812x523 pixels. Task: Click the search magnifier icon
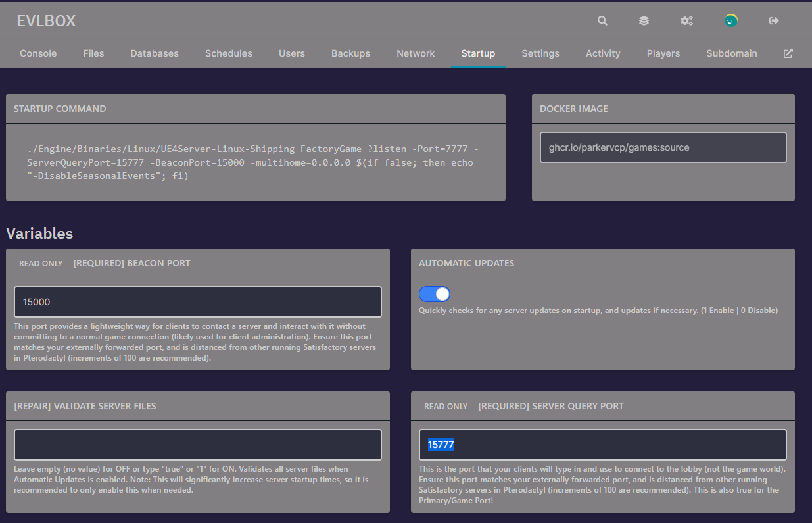(602, 21)
